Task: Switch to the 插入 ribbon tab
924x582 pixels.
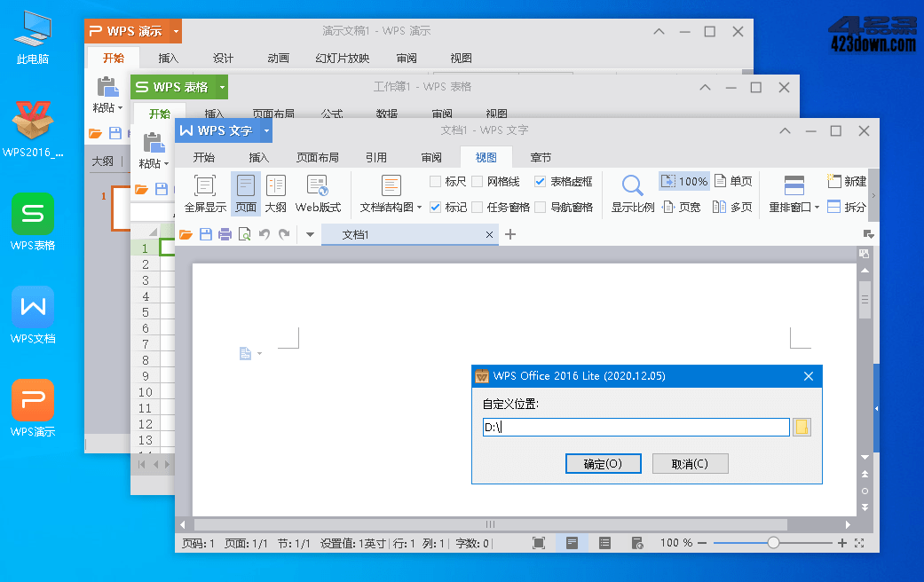Action: (x=258, y=156)
